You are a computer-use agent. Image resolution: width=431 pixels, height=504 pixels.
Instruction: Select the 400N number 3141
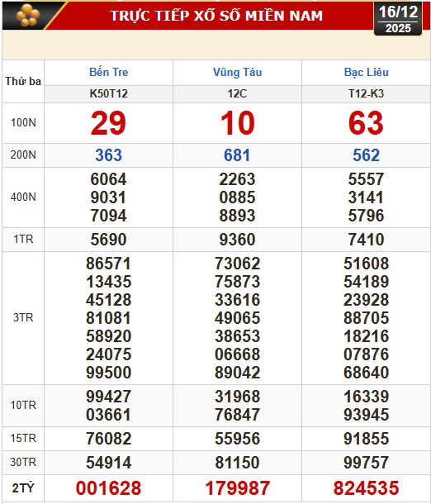[366, 197]
